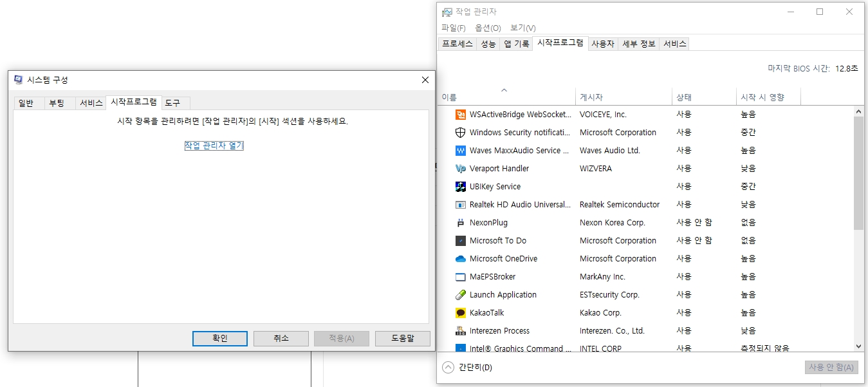Click Task Manager title bar icon
868x387 pixels.
(x=447, y=12)
